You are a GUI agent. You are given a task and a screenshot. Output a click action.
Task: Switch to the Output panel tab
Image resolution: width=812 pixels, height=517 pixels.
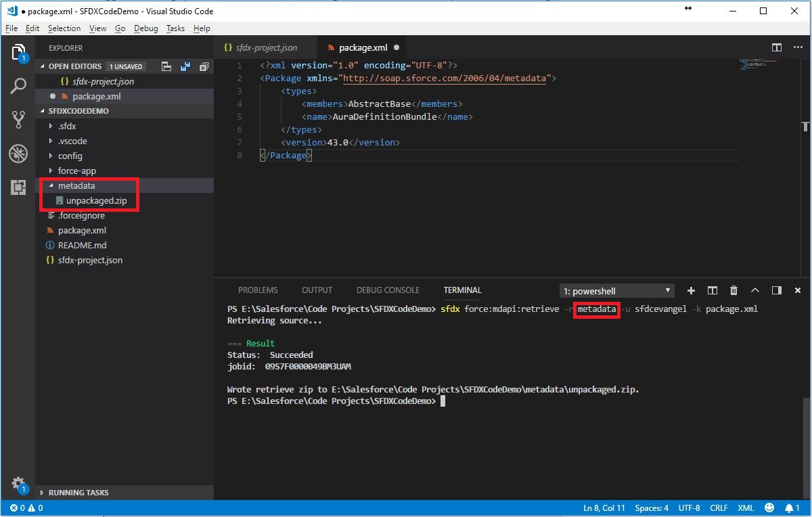[317, 290]
